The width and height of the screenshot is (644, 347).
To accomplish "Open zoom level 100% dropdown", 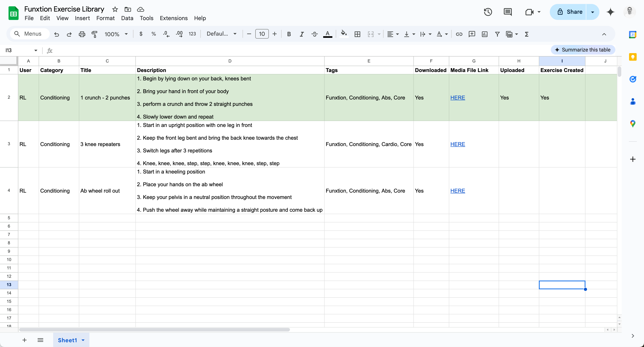I will (116, 34).
